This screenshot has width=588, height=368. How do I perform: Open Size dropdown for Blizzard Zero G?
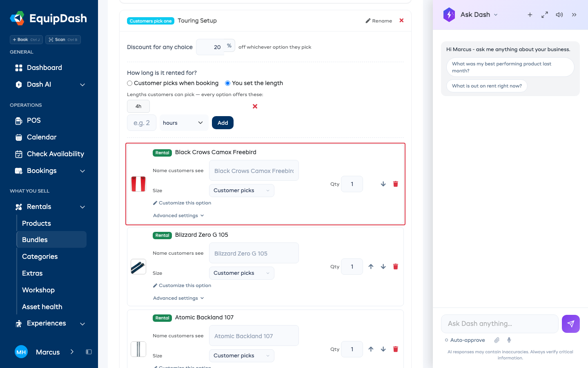[x=242, y=273]
